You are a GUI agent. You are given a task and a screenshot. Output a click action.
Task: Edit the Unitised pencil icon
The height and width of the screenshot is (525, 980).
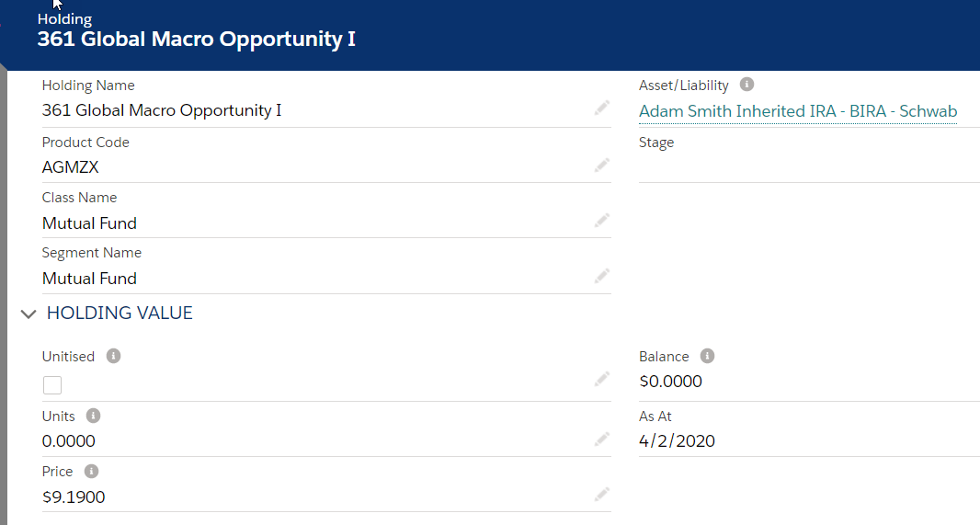click(x=602, y=379)
